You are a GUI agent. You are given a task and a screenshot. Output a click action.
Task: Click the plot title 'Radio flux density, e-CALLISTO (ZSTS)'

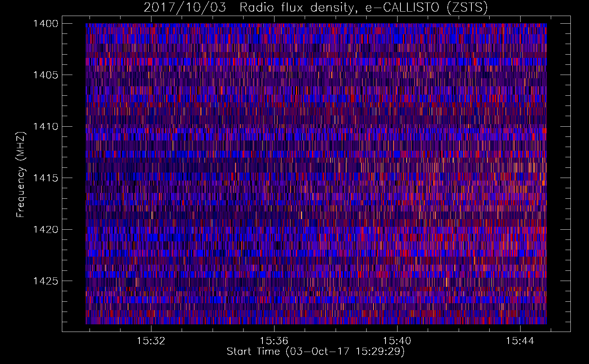click(363, 7)
